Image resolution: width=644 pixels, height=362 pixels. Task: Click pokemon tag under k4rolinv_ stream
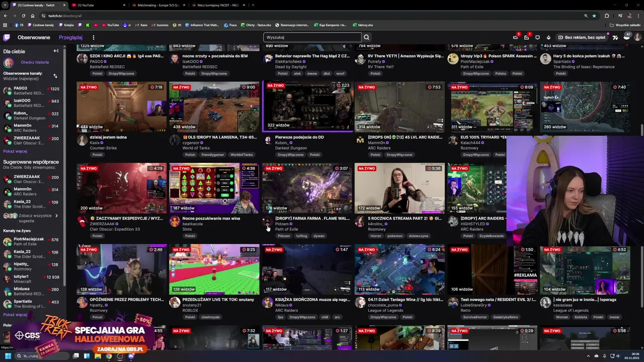pos(395,236)
